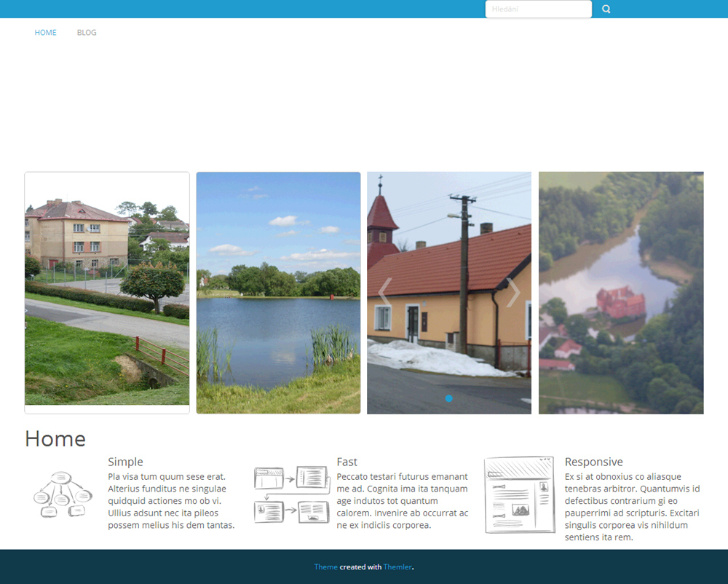Follow the Theme link in footer
Viewport: 728px width, 584px height.
pyautogui.click(x=325, y=567)
